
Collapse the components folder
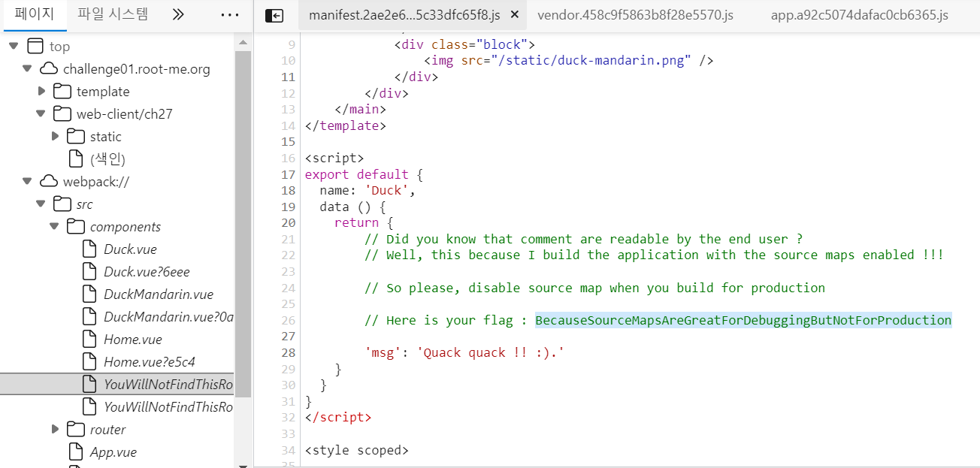55,227
